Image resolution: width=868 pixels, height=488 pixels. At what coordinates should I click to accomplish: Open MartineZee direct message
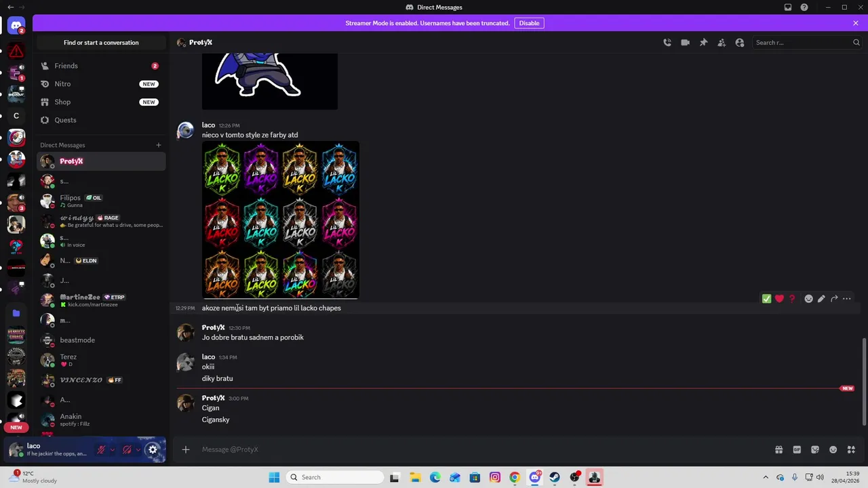tap(101, 300)
